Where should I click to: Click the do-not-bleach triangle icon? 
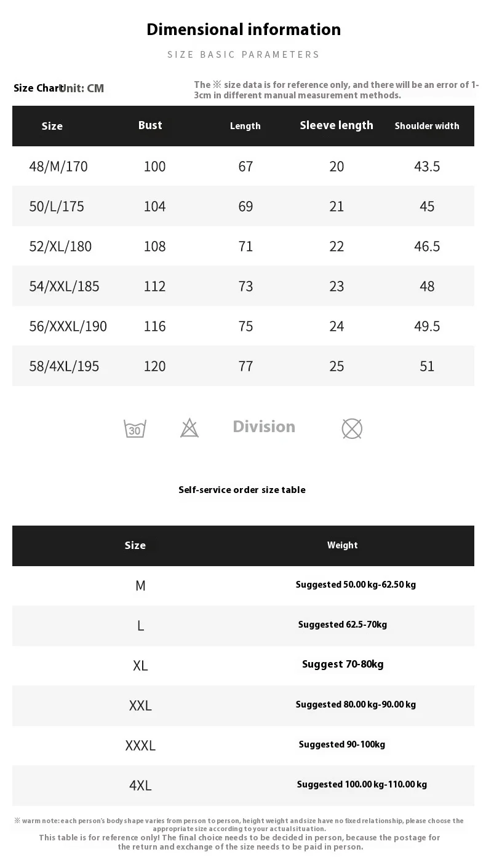(189, 428)
